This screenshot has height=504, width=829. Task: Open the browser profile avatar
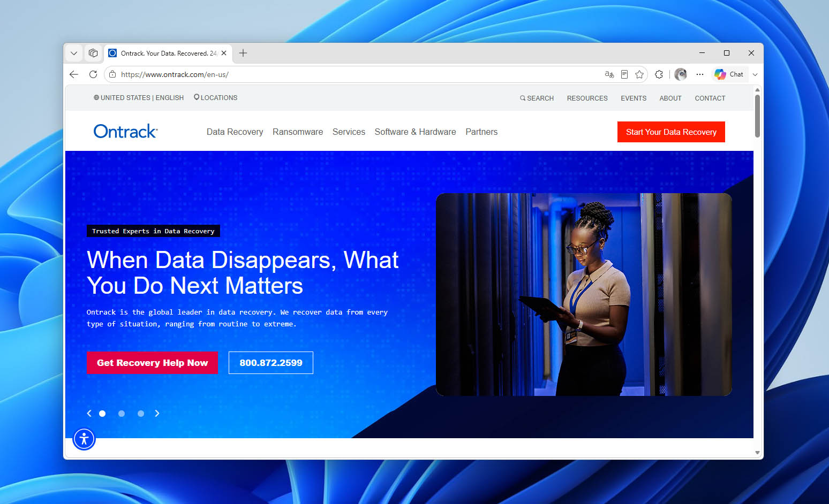point(681,74)
